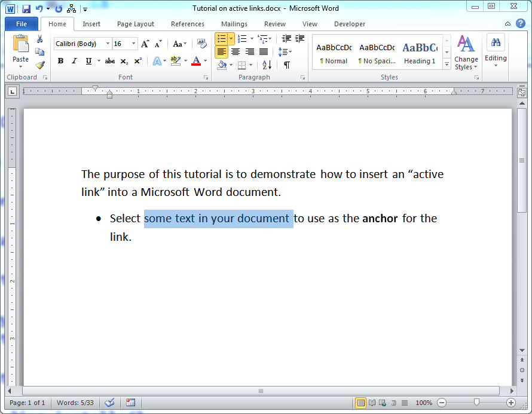Screen dimensions: 532x414
Task: Click the Paste clipboard icon
Action: click(21, 44)
